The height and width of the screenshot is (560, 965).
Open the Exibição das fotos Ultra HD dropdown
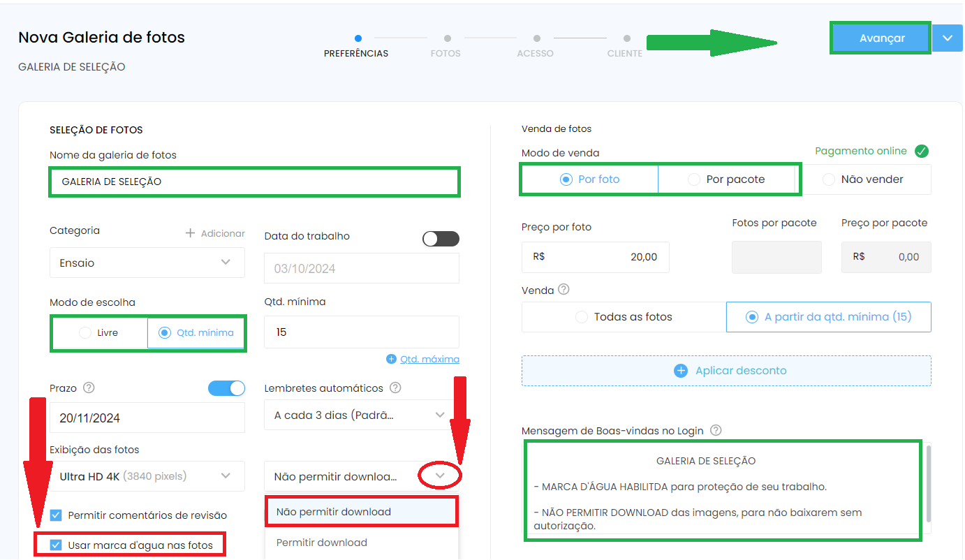[x=147, y=476]
